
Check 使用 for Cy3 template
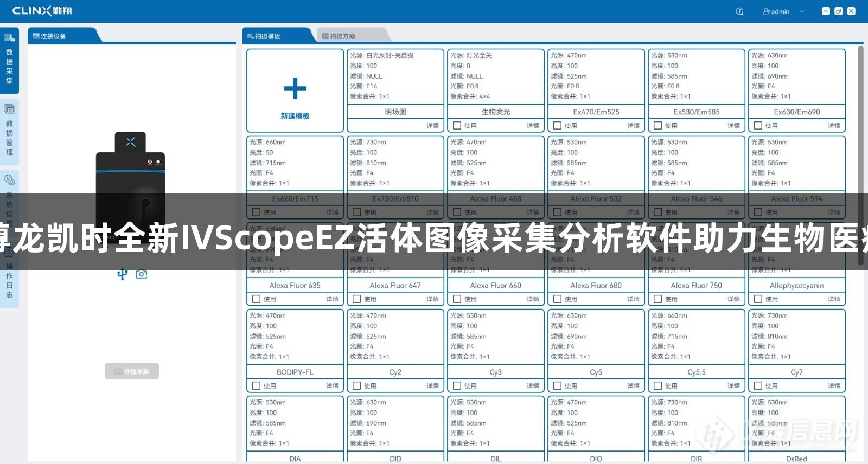click(457, 386)
